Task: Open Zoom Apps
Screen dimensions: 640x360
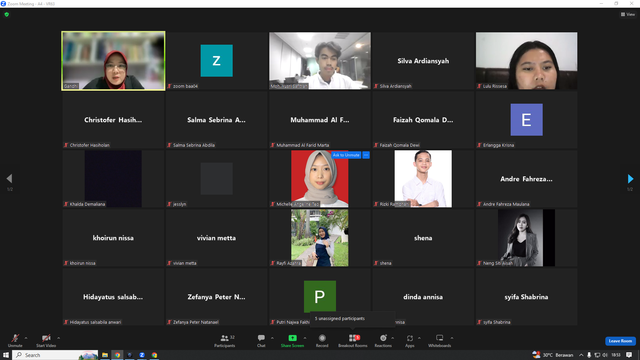Action: [x=410, y=340]
